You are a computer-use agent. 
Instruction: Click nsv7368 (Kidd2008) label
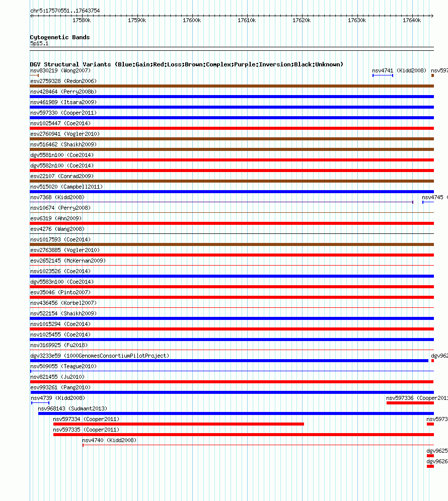pos(57,197)
